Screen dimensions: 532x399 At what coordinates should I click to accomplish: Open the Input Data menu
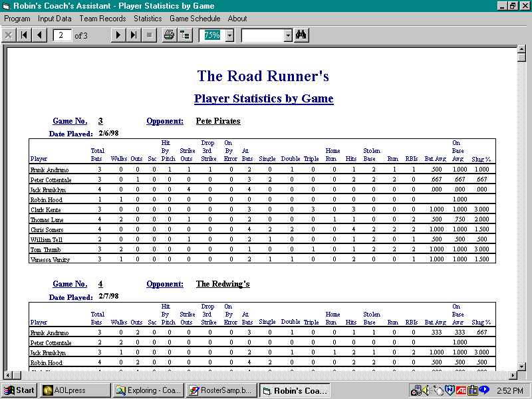coord(55,19)
